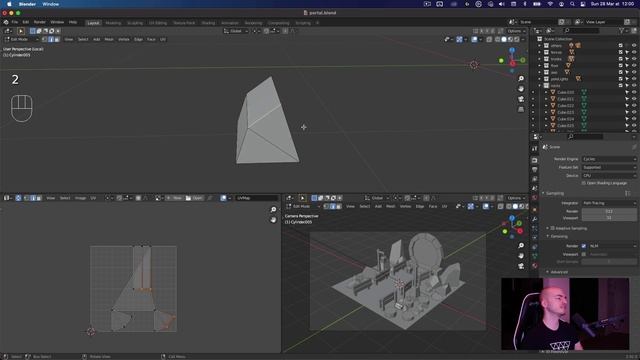Open the Render Engine Cycles dropdown
The height and width of the screenshot is (360, 640).
click(609, 159)
